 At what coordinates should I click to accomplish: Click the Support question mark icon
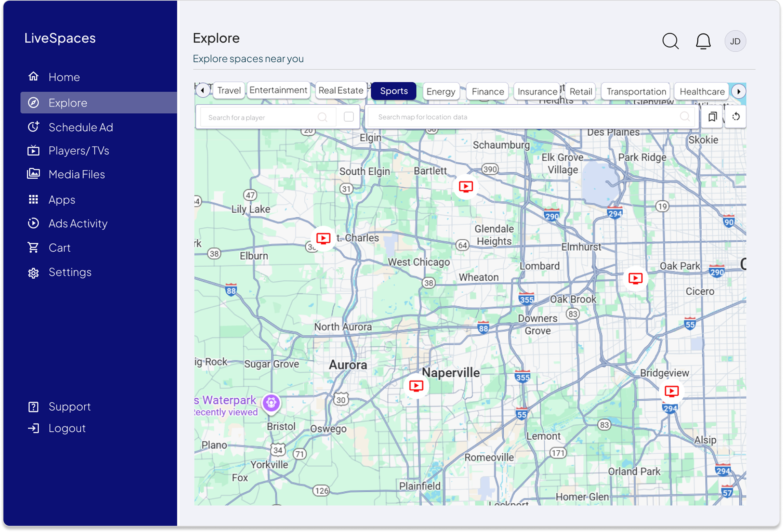tap(33, 407)
